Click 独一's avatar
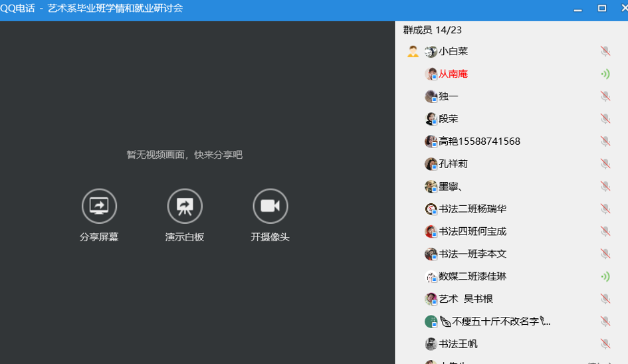This screenshot has height=364, width=628. [x=431, y=96]
